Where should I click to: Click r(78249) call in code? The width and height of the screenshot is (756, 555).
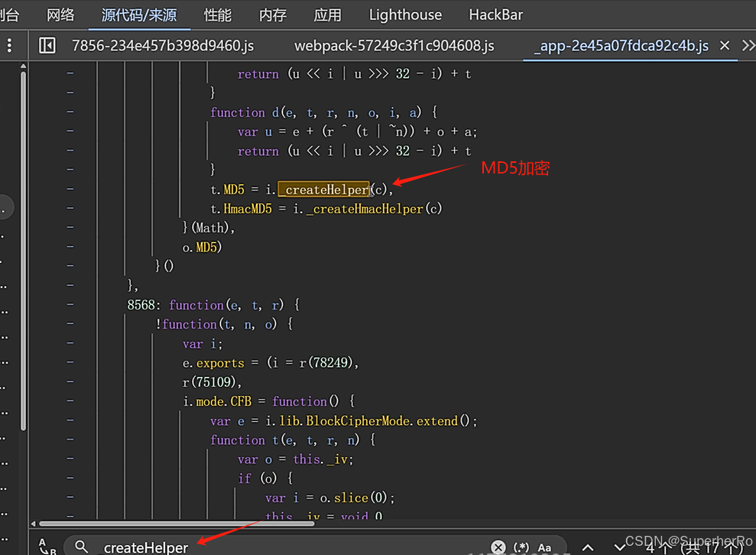click(x=327, y=362)
